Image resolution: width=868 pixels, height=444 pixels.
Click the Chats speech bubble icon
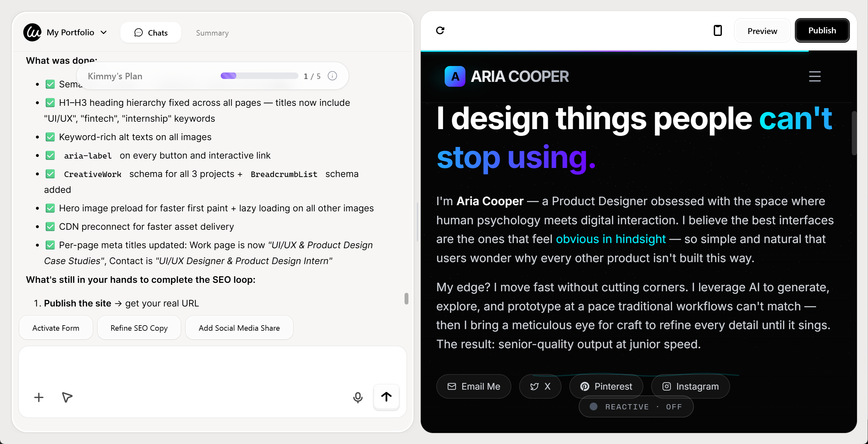coord(139,33)
